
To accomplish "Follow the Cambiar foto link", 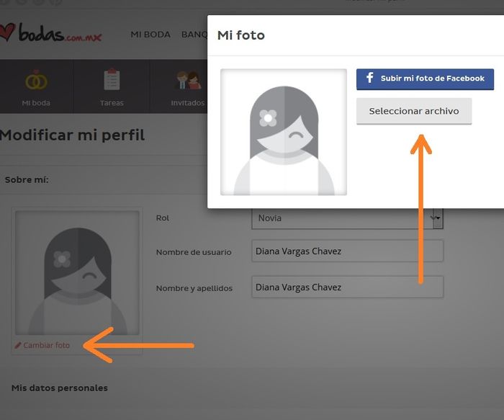I will pyautogui.click(x=46, y=346).
